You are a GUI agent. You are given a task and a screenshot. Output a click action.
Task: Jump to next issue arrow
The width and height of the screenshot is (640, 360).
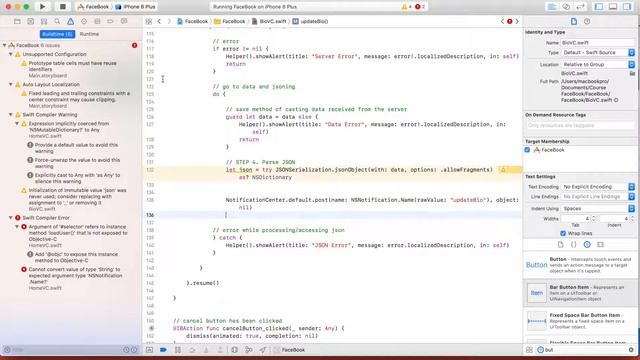[x=517, y=21]
